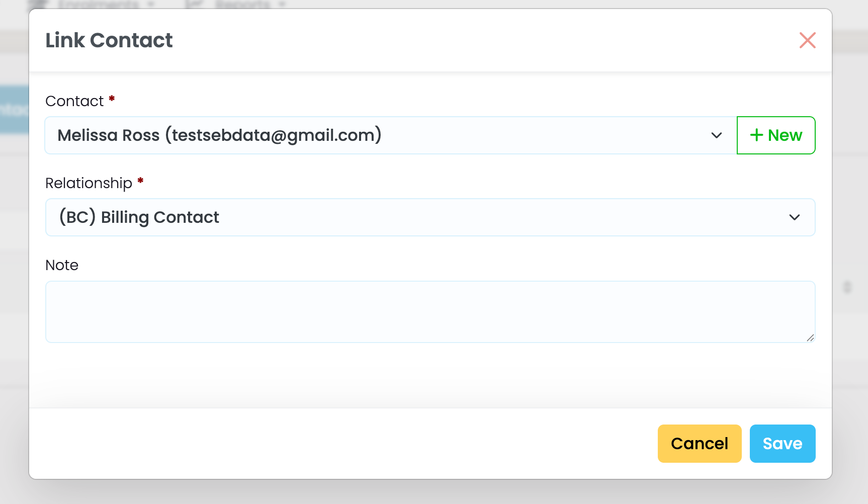This screenshot has width=868, height=504.
Task: Click the "Relationship" field label
Action: (x=89, y=183)
